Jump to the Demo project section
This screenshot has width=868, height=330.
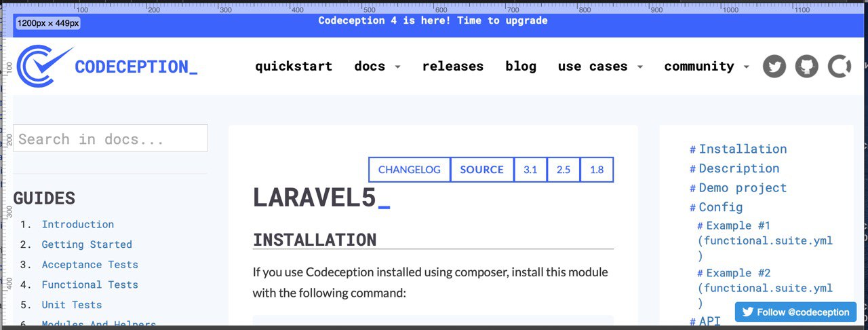tap(743, 187)
